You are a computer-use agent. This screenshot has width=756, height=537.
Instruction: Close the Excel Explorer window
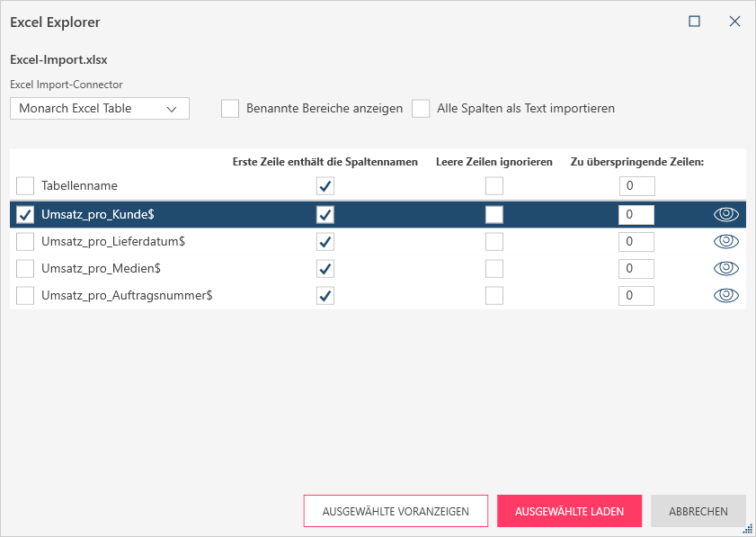coord(734,22)
